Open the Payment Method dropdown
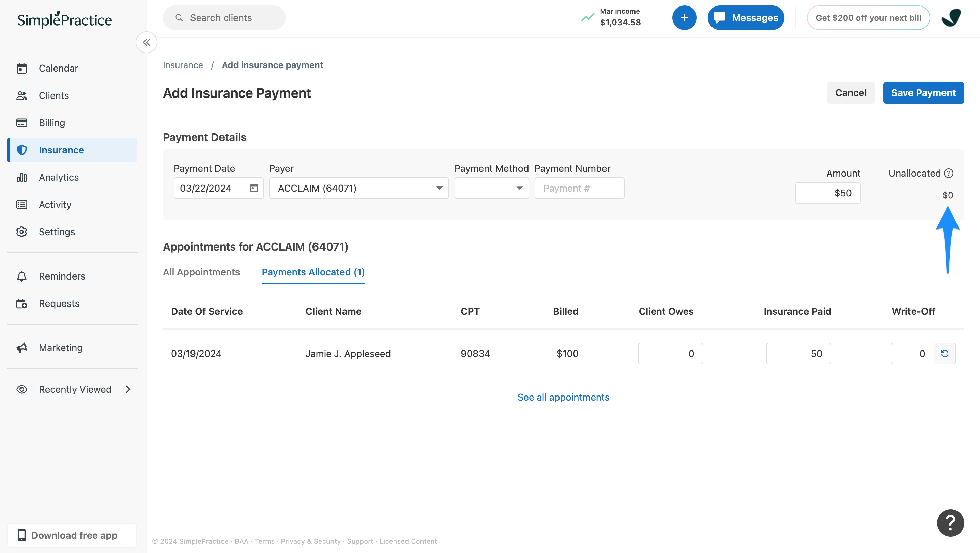Image resolution: width=980 pixels, height=553 pixels. point(491,188)
